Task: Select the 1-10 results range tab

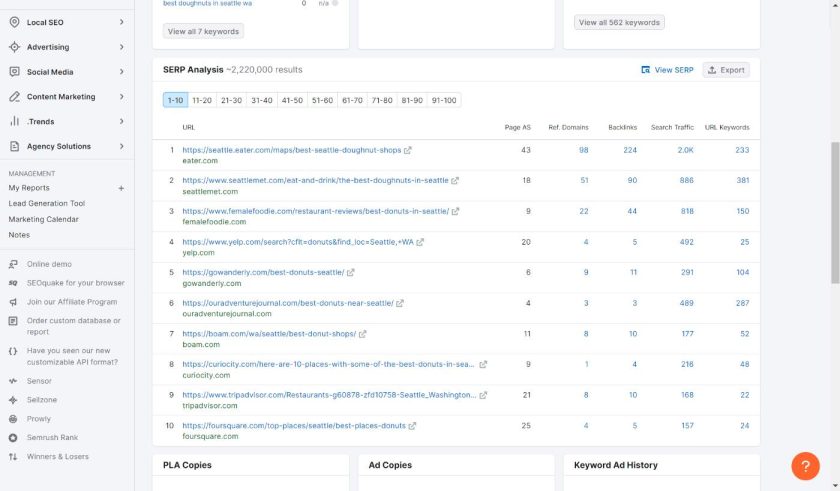Action: pyautogui.click(x=175, y=100)
